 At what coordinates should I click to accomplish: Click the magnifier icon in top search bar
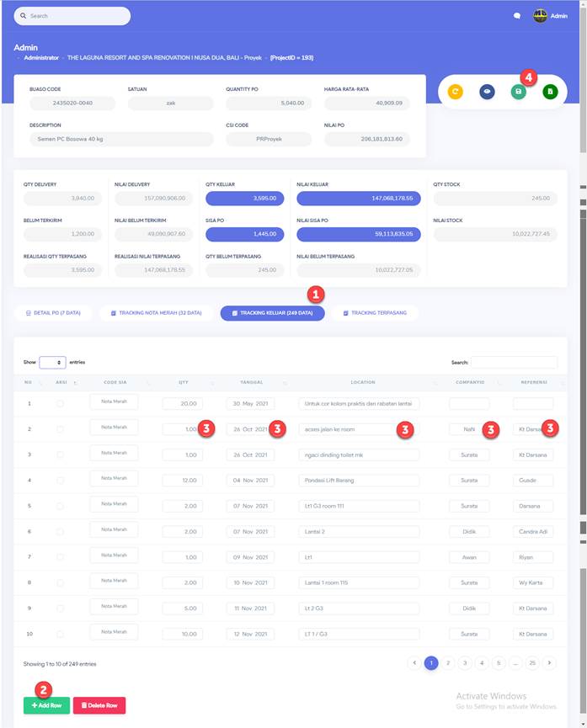pos(22,16)
